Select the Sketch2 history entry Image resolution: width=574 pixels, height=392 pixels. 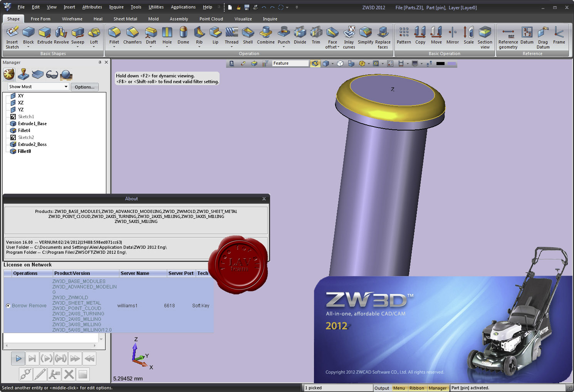pyautogui.click(x=26, y=137)
